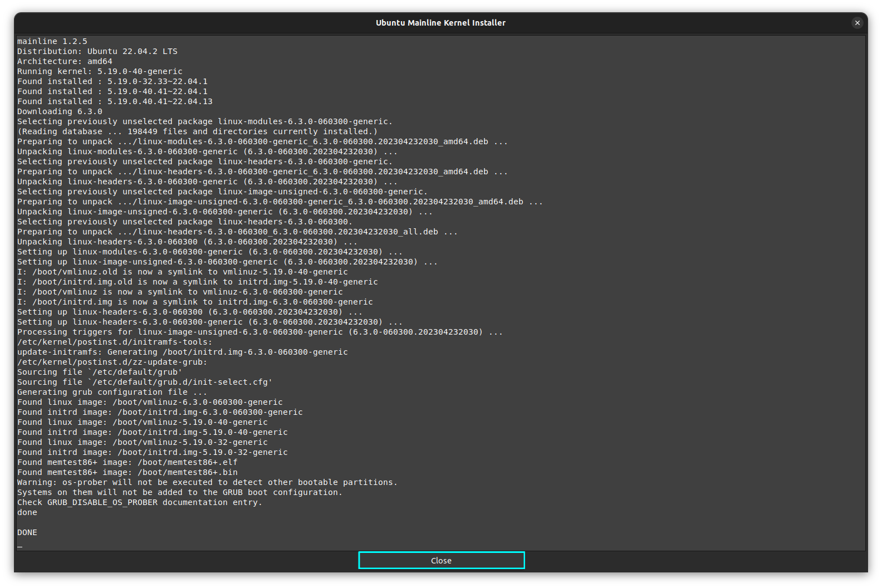Click 'Found initrd image: /boot/initrd.img-5.19.0-32-generic'
Screen dimensions: 882x588
click(153, 452)
